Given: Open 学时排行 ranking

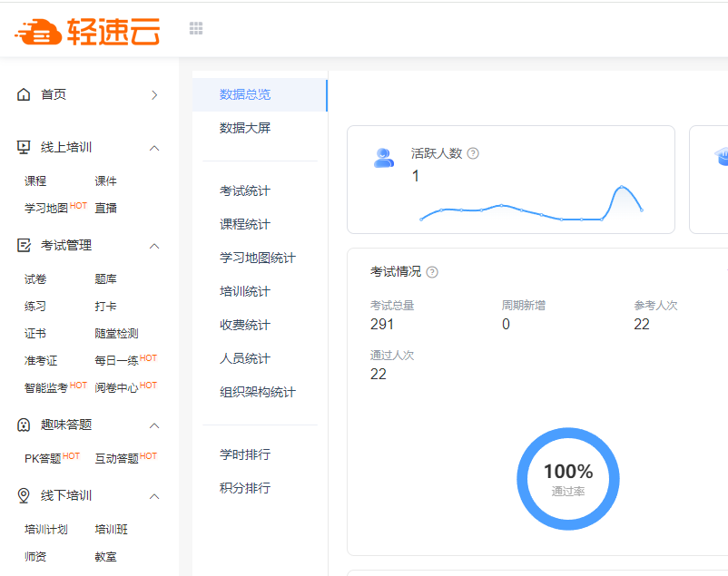Looking at the screenshot, I should (245, 454).
